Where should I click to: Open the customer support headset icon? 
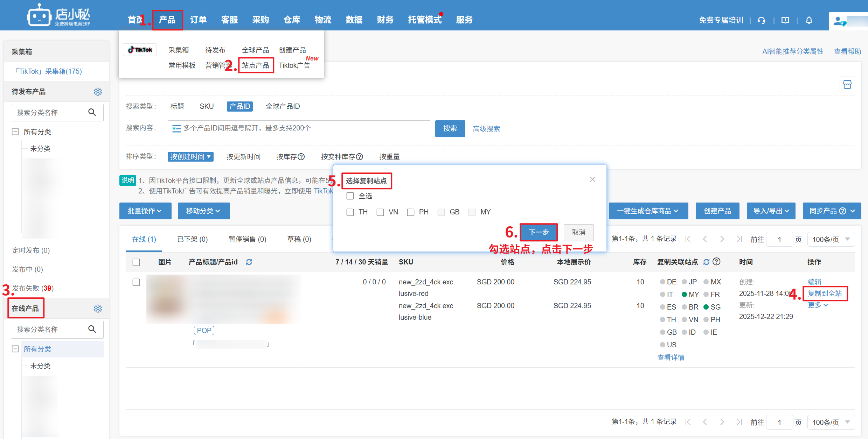coord(761,20)
